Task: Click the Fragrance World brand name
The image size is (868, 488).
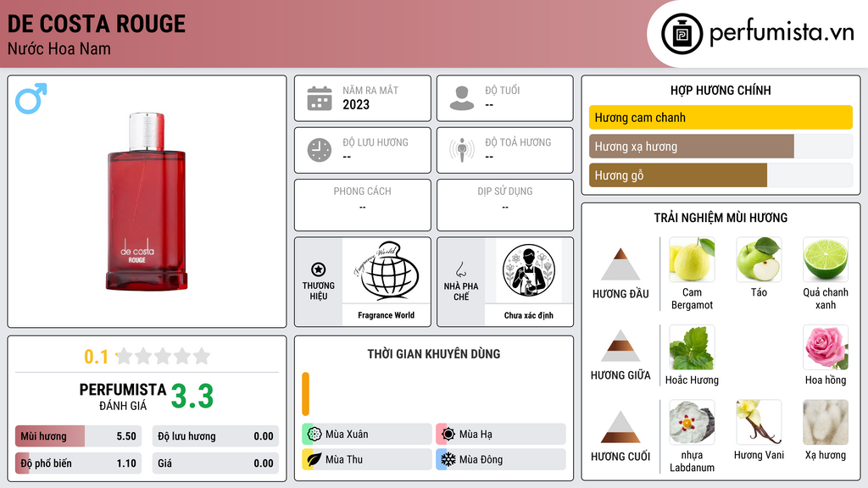Action: click(386, 315)
